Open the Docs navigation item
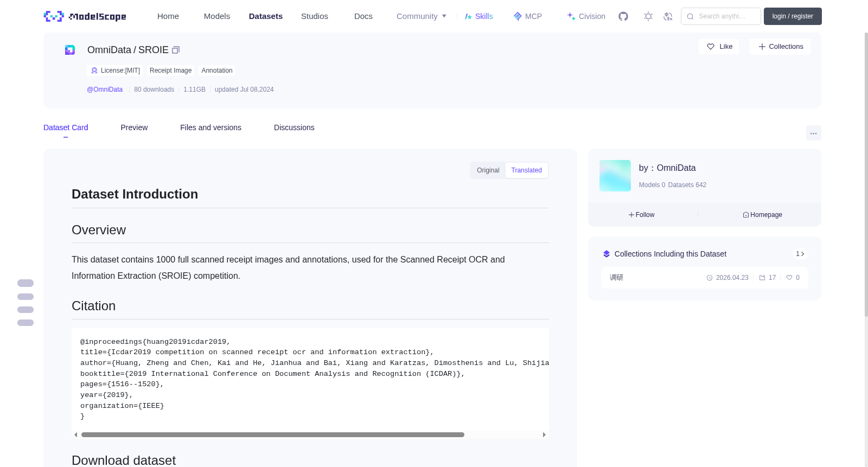868x467 pixels. 363,16
